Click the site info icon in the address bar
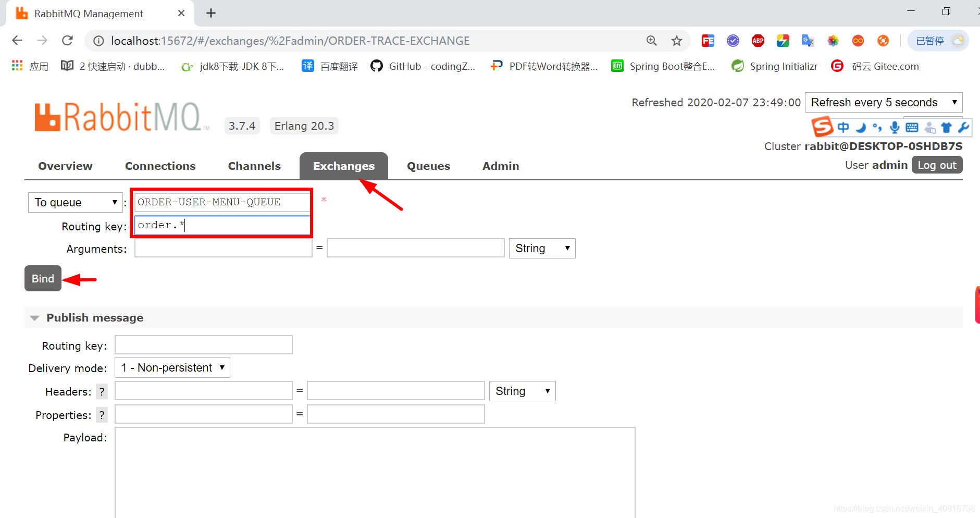 click(x=98, y=41)
